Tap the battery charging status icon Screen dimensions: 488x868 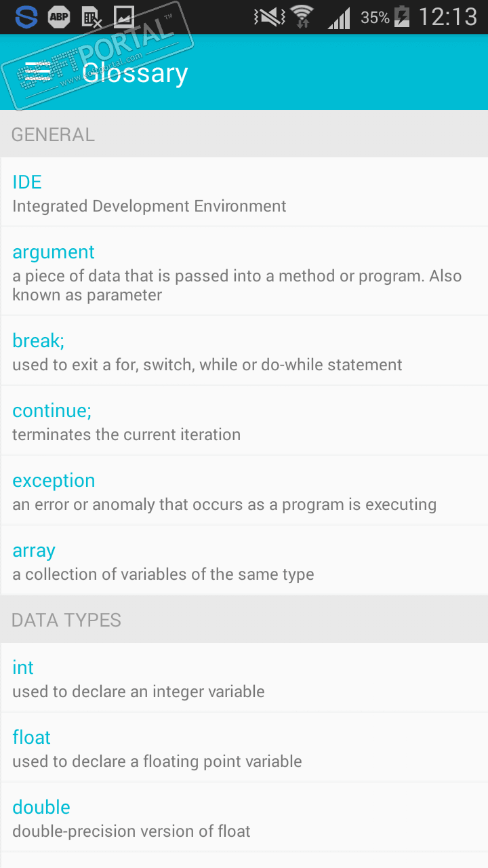402,17
